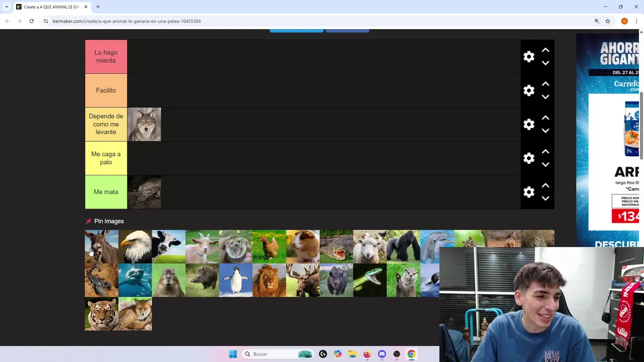Pick the fox image
Viewport: 644px width, 362px height.
tap(135, 314)
